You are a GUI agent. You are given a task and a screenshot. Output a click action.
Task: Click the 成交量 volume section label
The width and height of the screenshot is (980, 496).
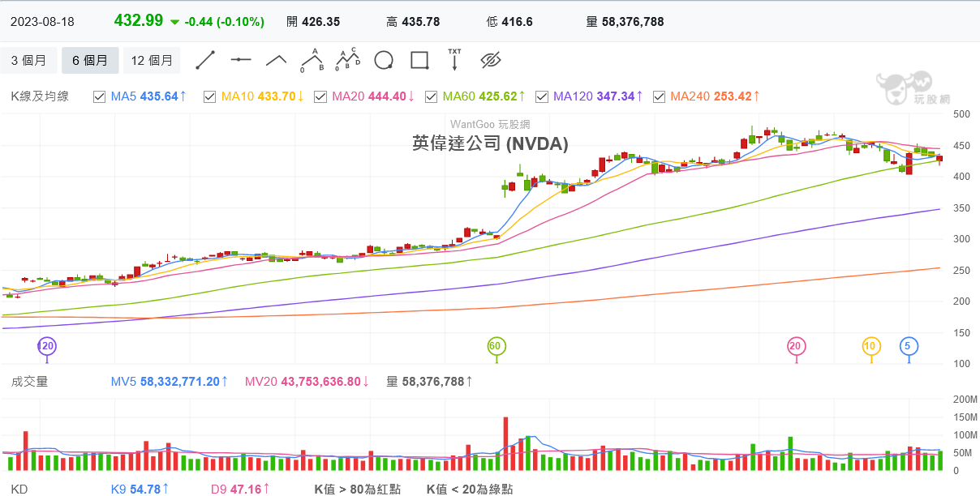click(30, 381)
